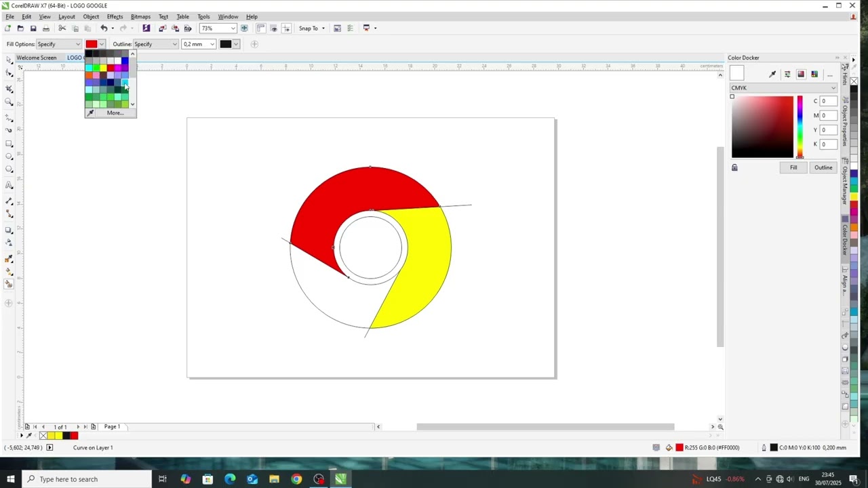Viewport: 868px width, 488px height.
Task: Show color palettes in Color Docker
Action: [x=814, y=75]
